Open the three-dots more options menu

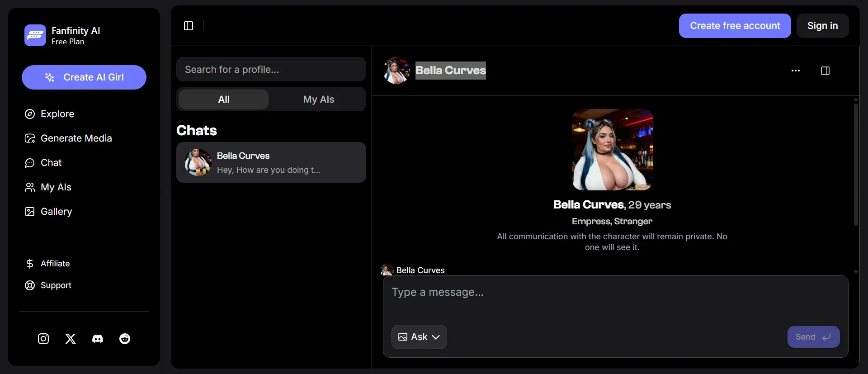(796, 71)
